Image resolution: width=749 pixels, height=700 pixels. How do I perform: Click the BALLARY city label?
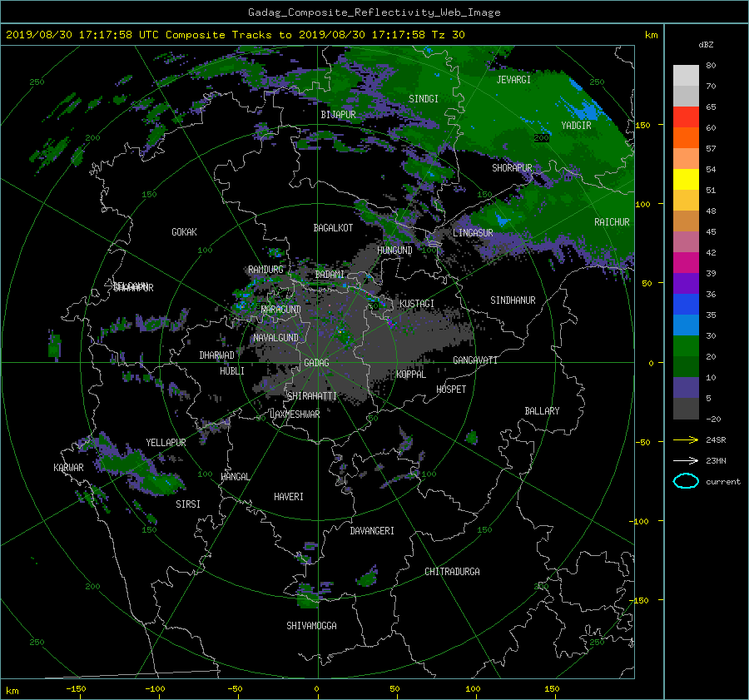pos(542,411)
